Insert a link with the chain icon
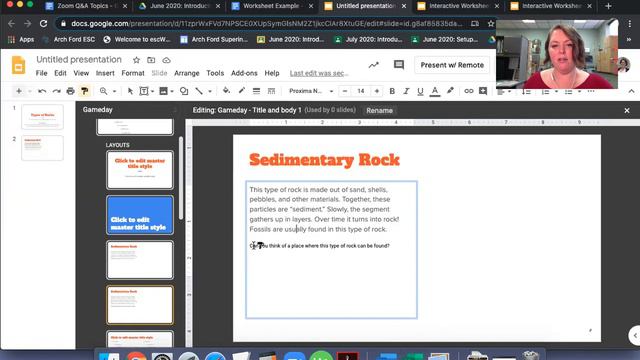Viewport: 640px width, 360px height. click(469, 91)
